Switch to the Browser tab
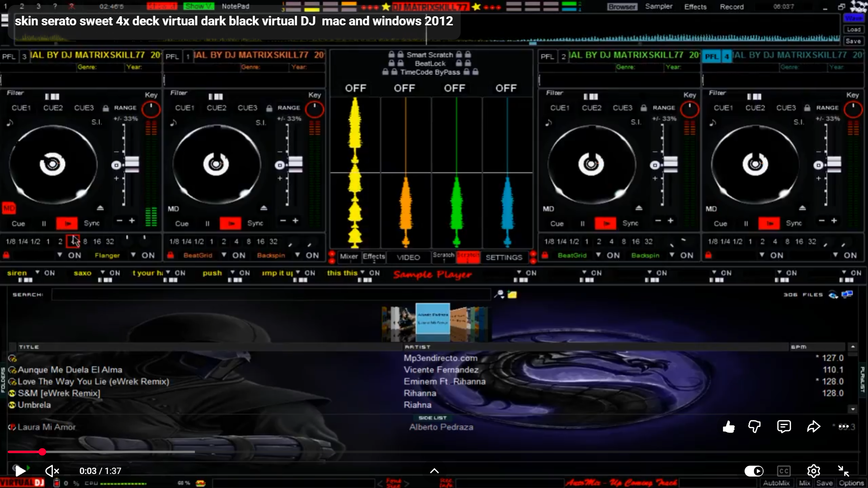Screen dimensions: 868x488 [622, 7]
